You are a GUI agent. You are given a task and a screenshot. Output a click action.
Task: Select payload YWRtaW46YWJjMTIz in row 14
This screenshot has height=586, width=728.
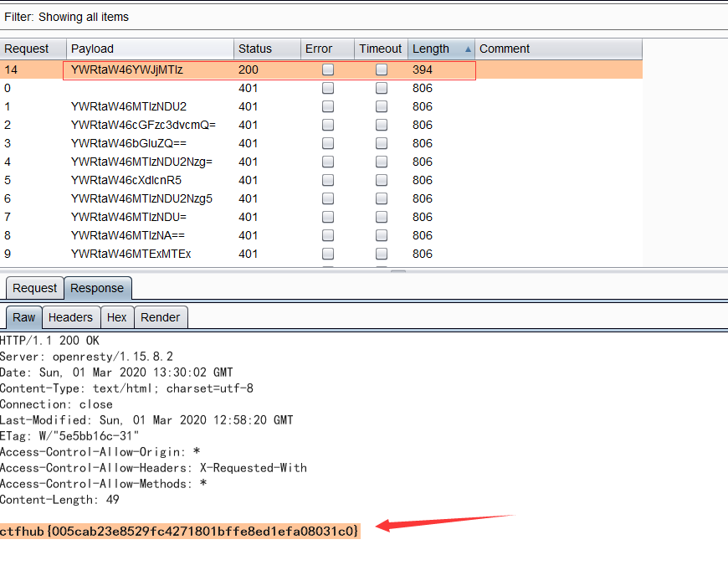tap(126, 70)
